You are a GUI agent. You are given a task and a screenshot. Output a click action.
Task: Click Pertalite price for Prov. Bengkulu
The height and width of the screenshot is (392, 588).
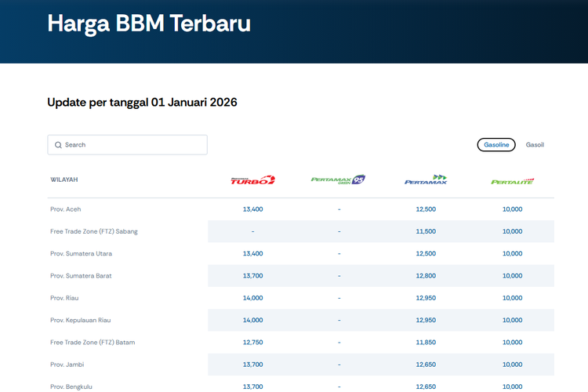coord(512,387)
